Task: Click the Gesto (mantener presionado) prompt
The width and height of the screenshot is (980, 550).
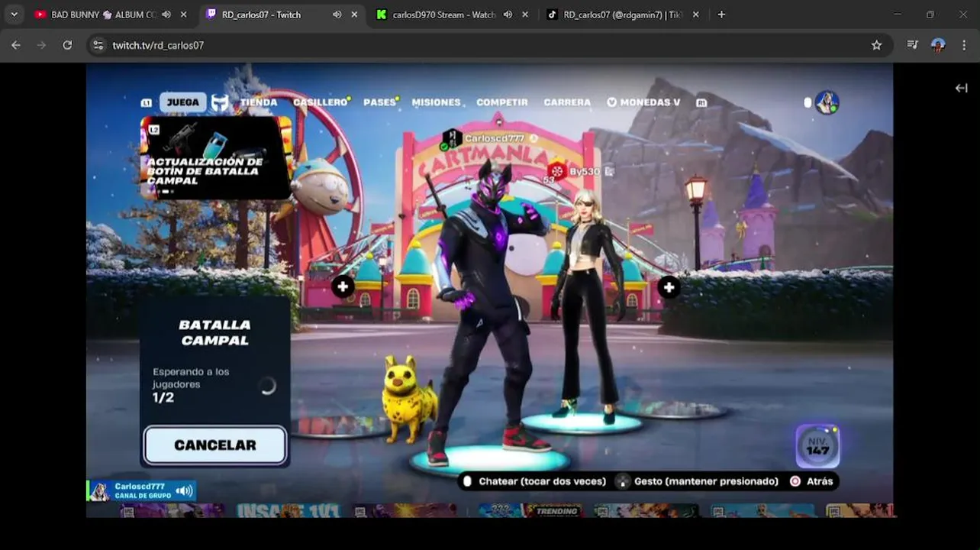Action: [x=698, y=481]
